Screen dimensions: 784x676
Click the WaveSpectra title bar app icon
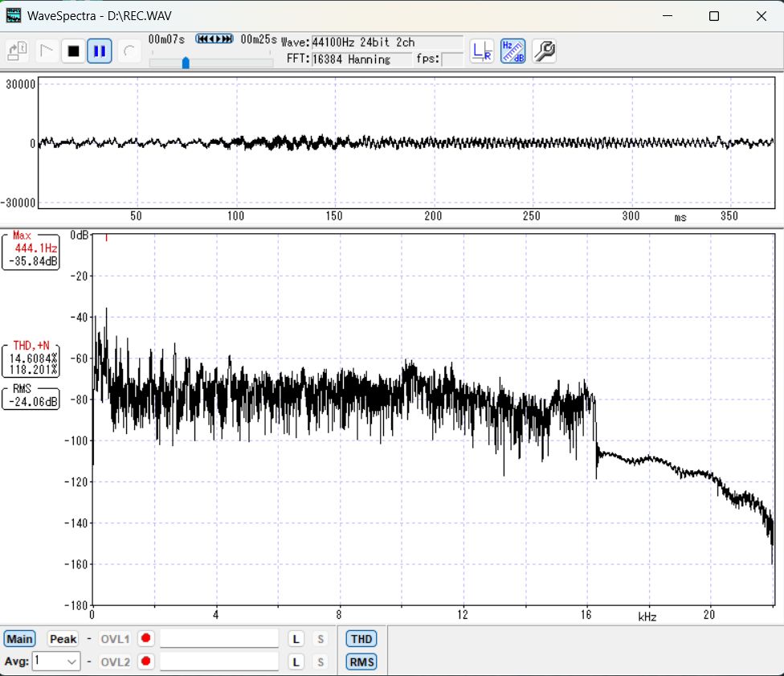coord(14,15)
